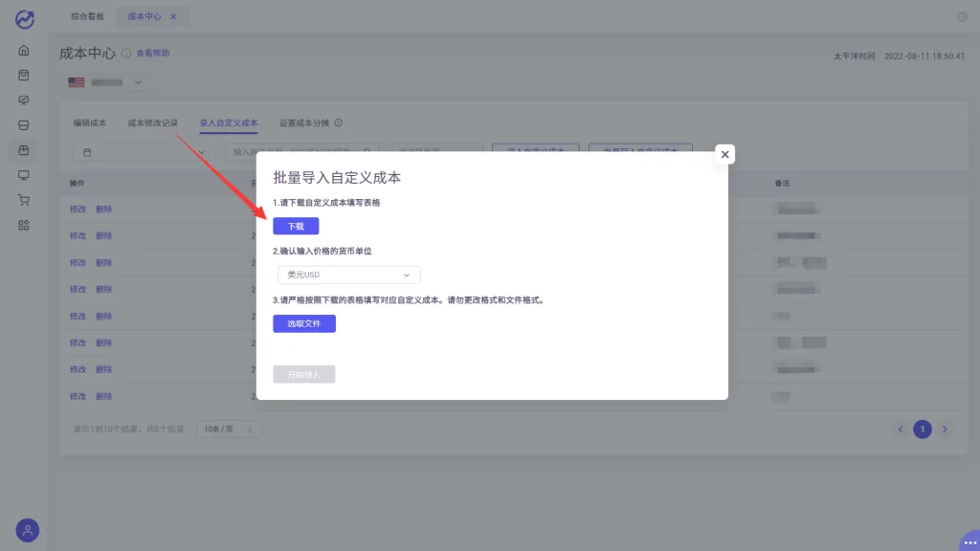Click the calendar icon in date filter

(87, 152)
